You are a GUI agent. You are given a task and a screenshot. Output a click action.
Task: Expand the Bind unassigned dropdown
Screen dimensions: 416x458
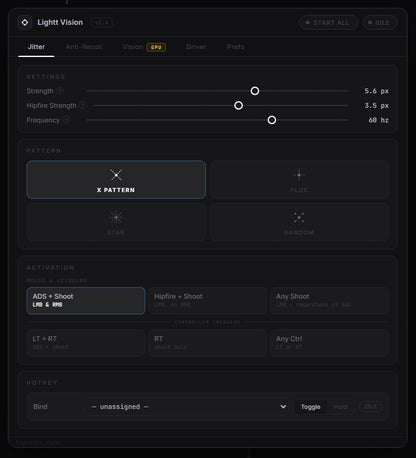point(188,407)
